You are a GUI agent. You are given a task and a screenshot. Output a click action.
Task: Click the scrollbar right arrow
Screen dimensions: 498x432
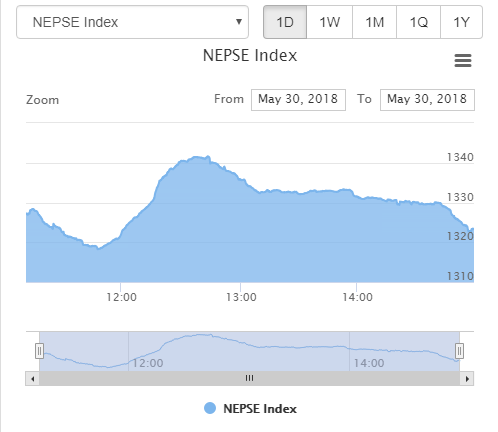(467, 379)
